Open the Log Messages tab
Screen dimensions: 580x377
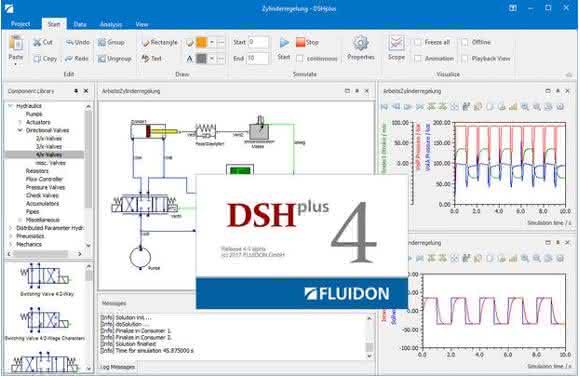pyautogui.click(x=118, y=367)
